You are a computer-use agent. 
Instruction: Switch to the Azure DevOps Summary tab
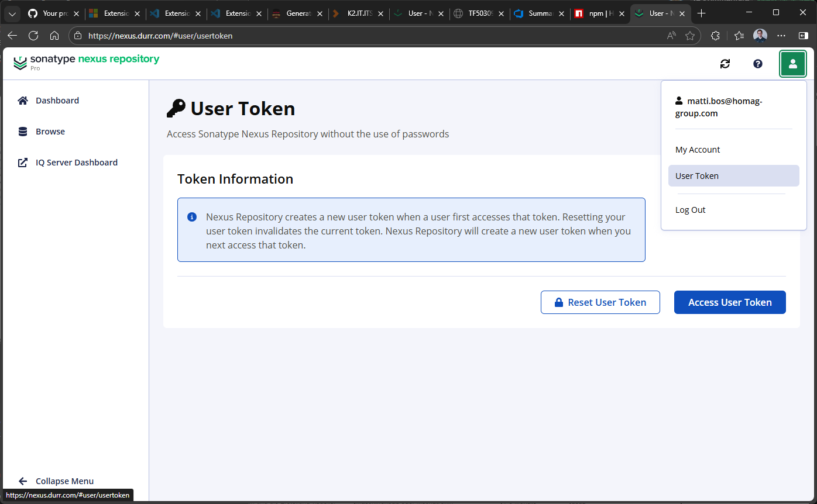pos(540,13)
